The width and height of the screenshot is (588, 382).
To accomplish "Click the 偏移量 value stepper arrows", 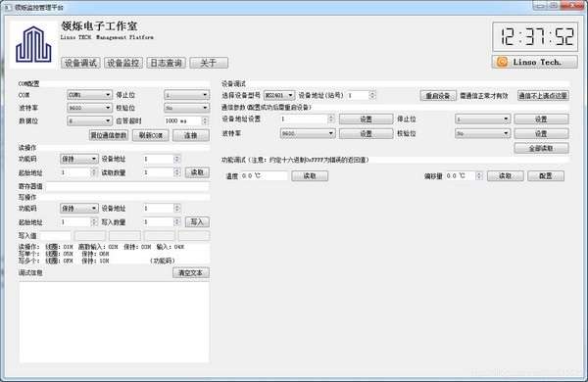I will coord(479,175).
